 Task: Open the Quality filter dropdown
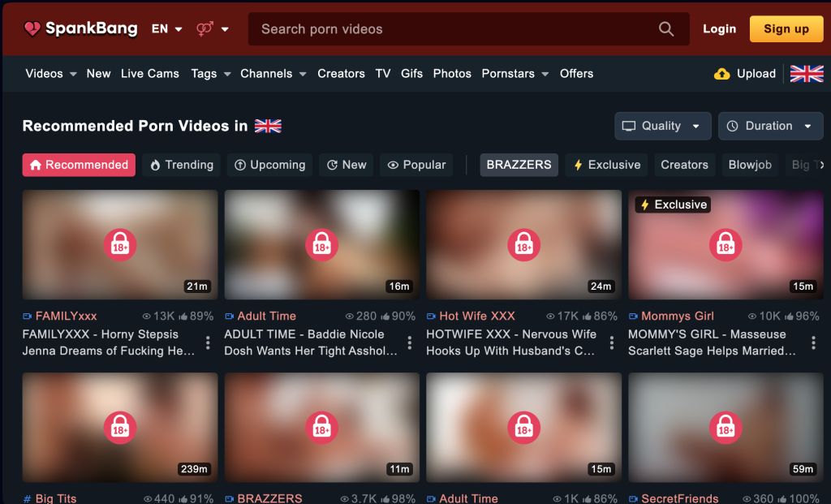click(662, 126)
